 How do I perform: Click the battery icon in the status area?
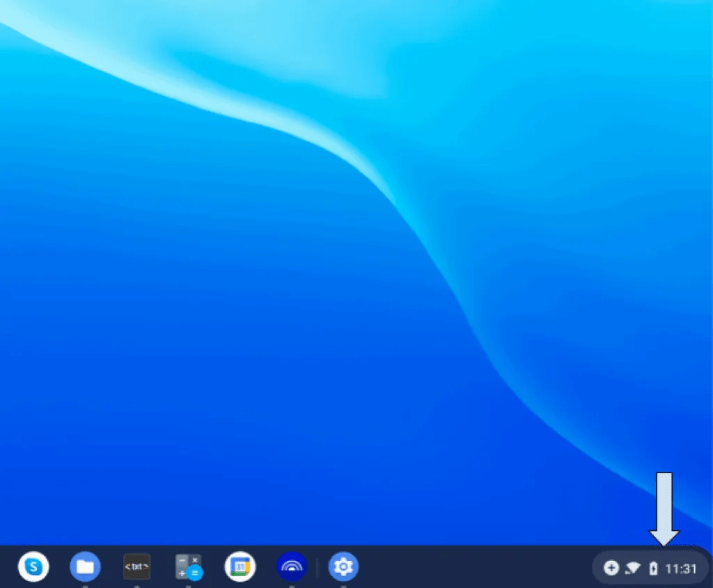652,568
